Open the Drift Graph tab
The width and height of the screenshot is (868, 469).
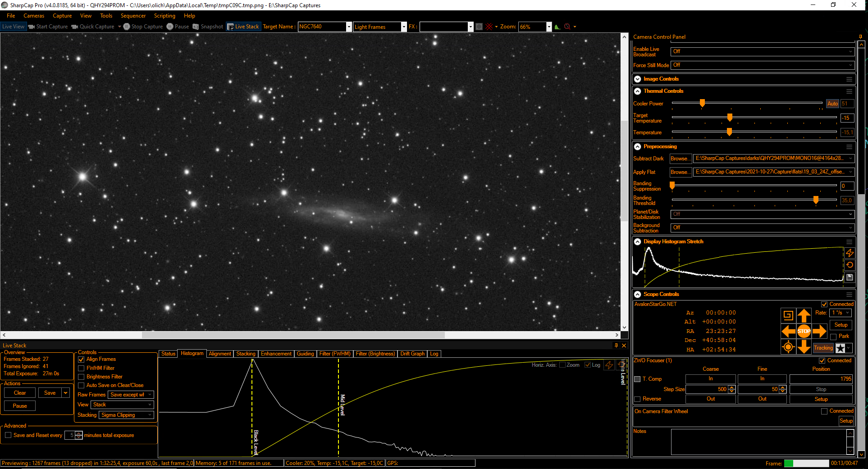pyautogui.click(x=412, y=354)
